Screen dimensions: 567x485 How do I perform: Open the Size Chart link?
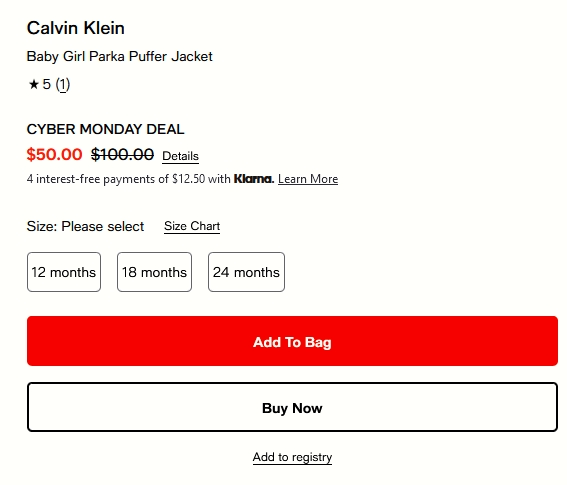click(x=192, y=226)
